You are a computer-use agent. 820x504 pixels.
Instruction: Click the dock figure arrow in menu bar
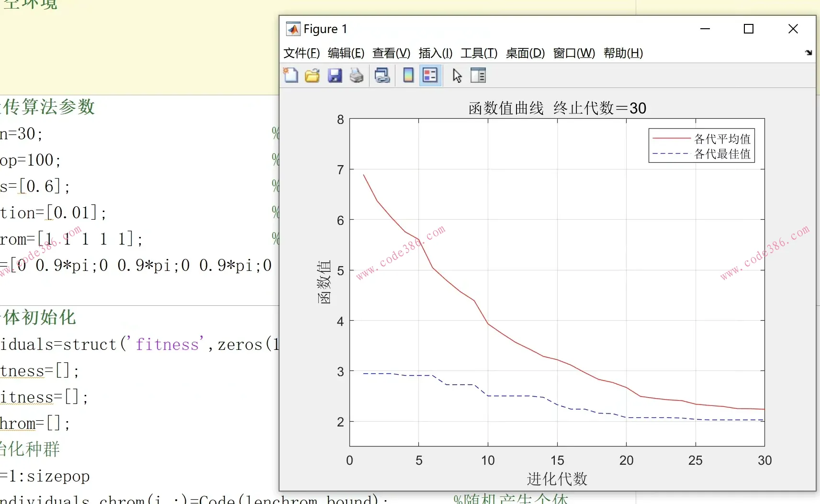point(809,53)
